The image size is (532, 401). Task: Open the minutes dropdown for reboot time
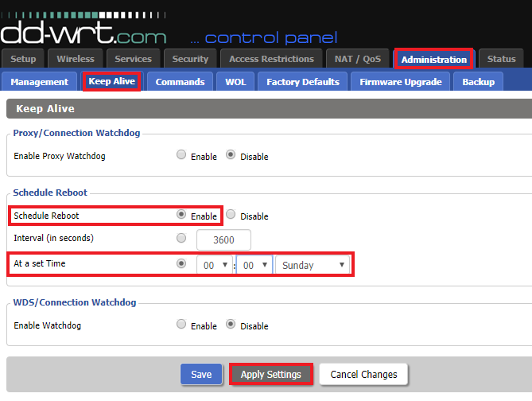(254, 265)
